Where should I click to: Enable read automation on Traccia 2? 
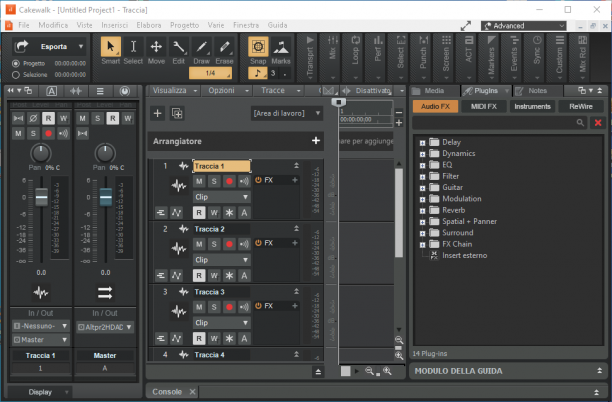click(x=199, y=276)
